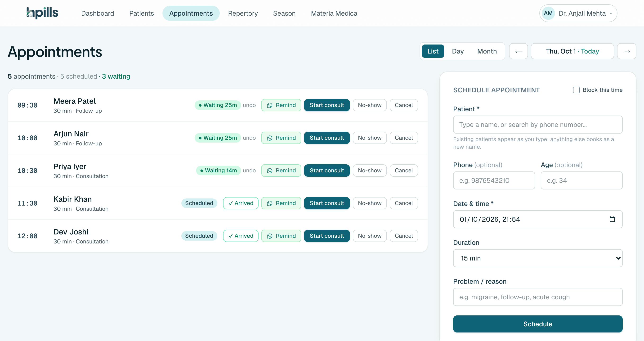
Task: Open the Duration dropdown
Action: (x=538, y=258)
